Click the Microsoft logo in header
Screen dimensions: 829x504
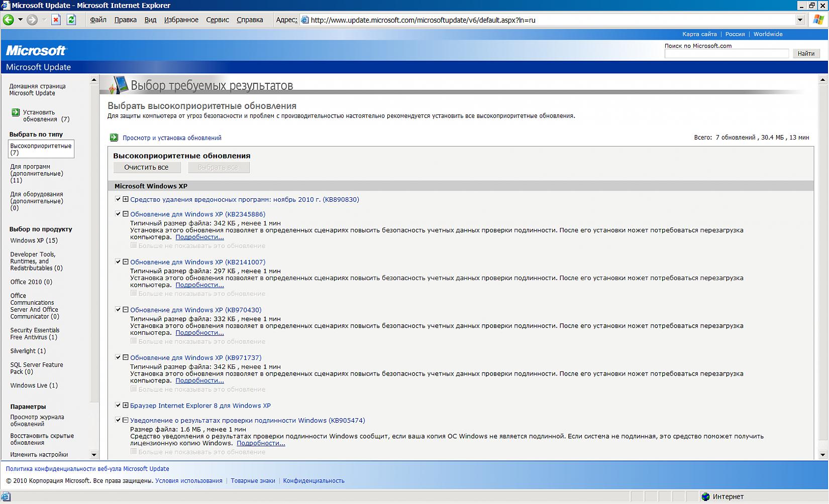tap(36, 51)
